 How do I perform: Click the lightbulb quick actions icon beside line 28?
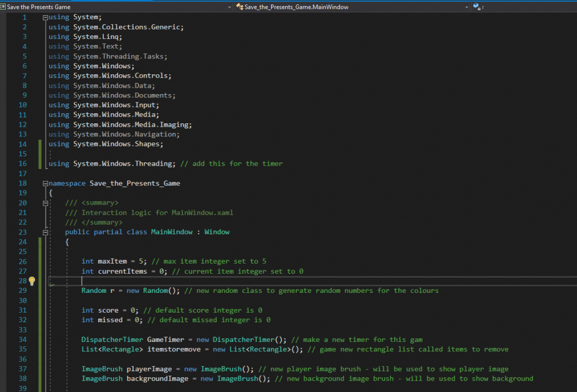click(32, 280)
